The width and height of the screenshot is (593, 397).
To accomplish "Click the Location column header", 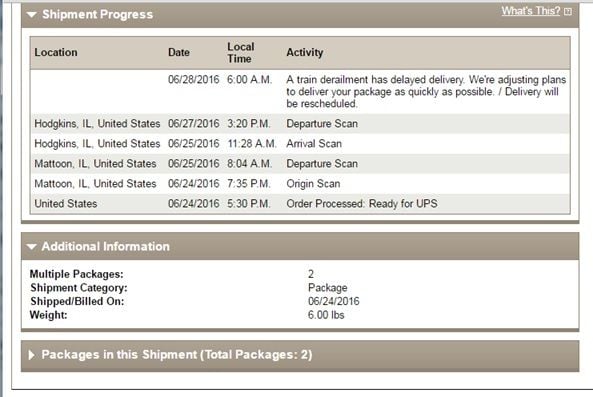I will pos(56,53).
